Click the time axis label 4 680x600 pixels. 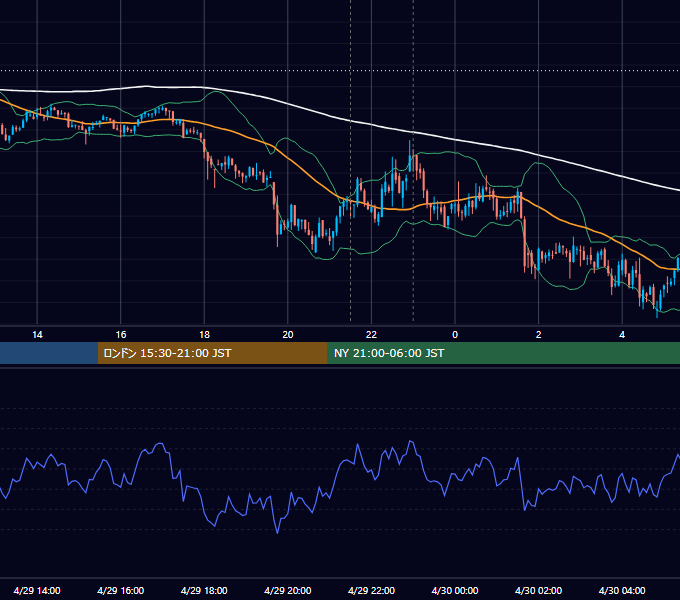pyautogui.click(x=622, y=335)
